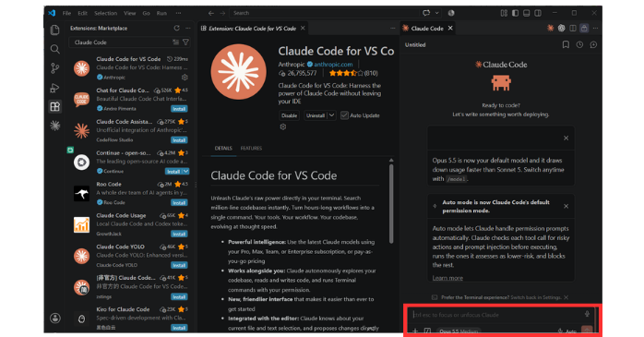Activate the microphone in Claude prompt box
The image size is (644, 337).
tap(588, 315)
